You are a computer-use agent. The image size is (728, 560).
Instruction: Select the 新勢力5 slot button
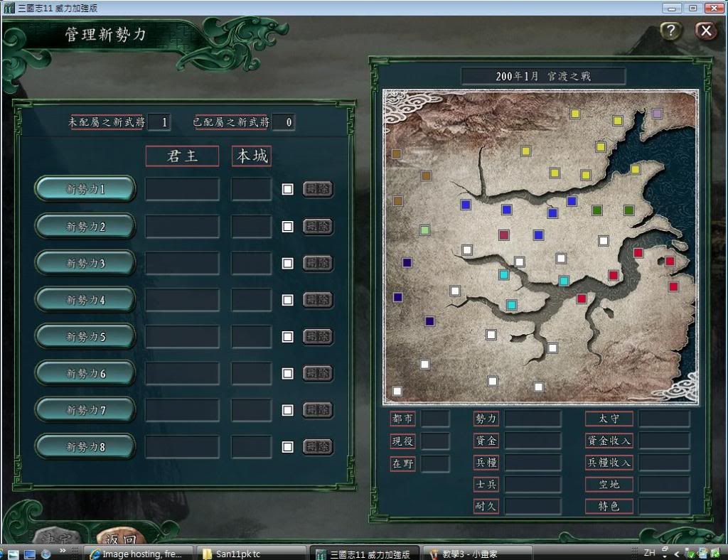click(85, 336)
